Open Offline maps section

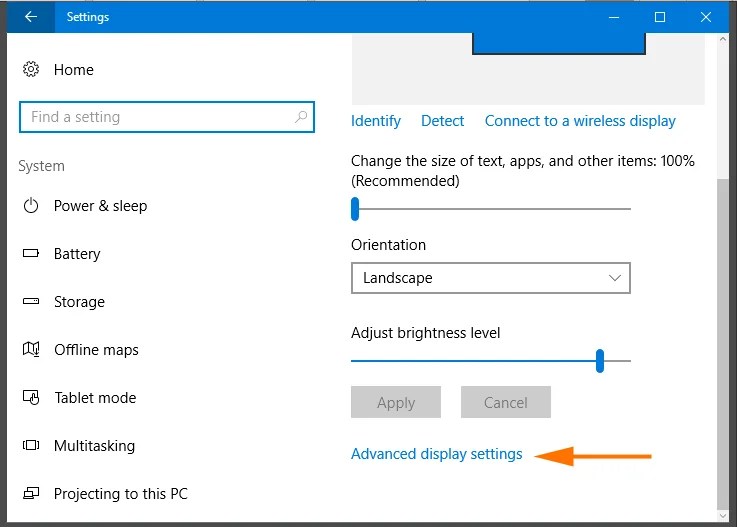coord(96,350)
